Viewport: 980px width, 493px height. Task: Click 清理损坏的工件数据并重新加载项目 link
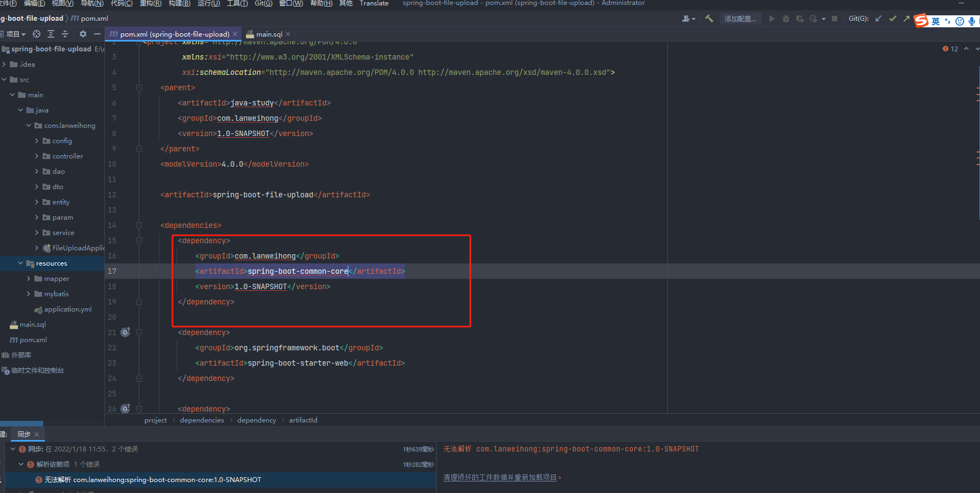(x=500, y=477)
